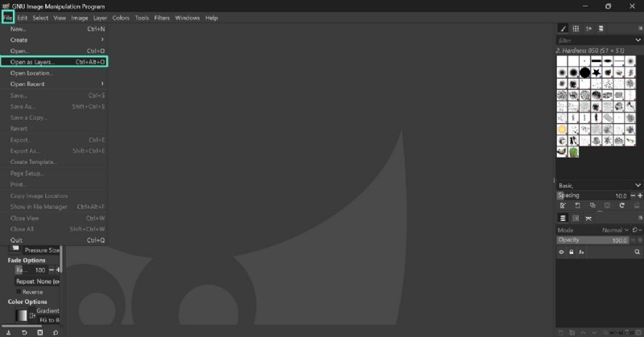
Task: Duplicate the selected brush icon
Action: pos(592,205)
